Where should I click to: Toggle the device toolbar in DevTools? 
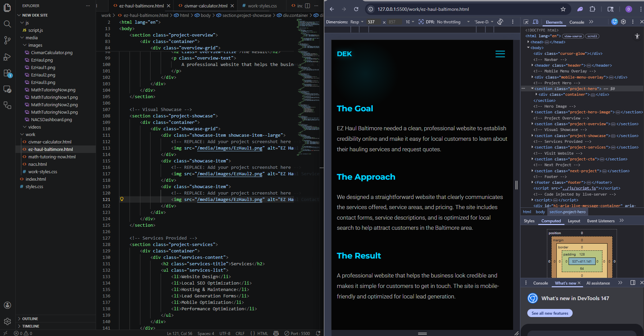pyautogui.click(x=535, y=22)
